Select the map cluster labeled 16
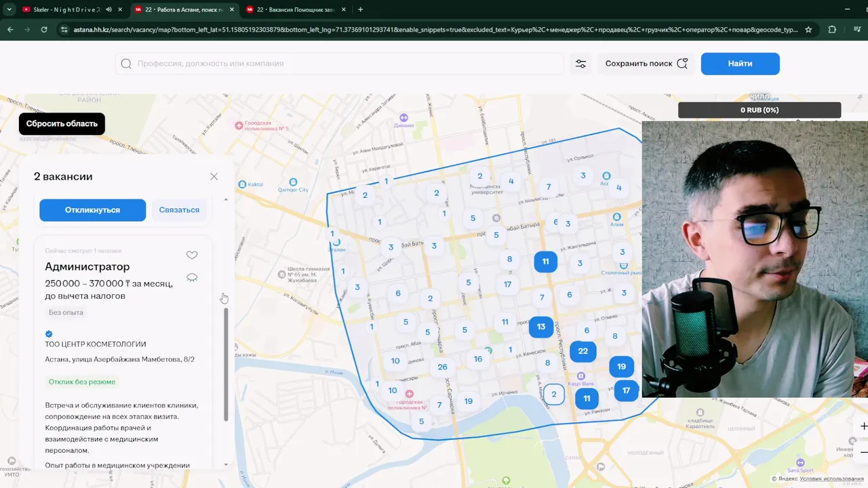The image size is (868, 488). click(478, 359)
